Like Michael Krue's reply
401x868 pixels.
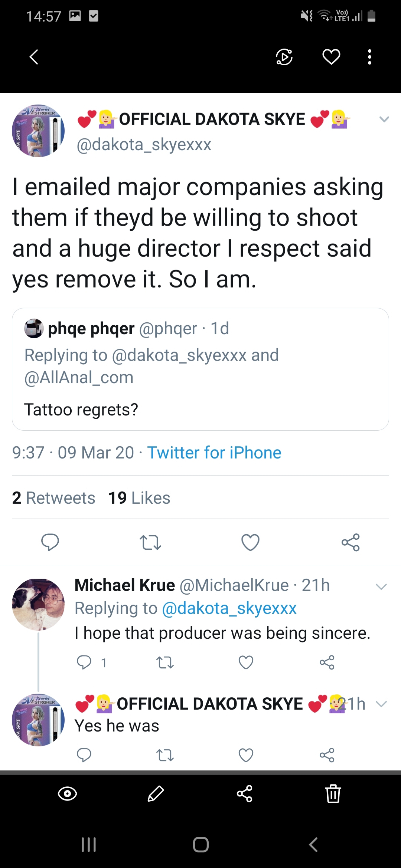[x=246, y=662]
